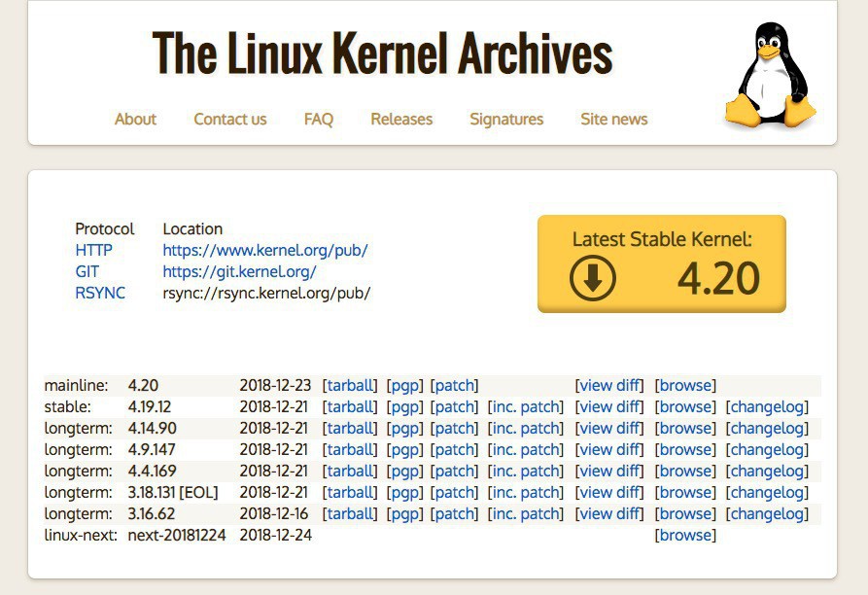Select the 4.19.12 version number text
The width and height of the screenshot is (868, 595).
click(150, 406)
